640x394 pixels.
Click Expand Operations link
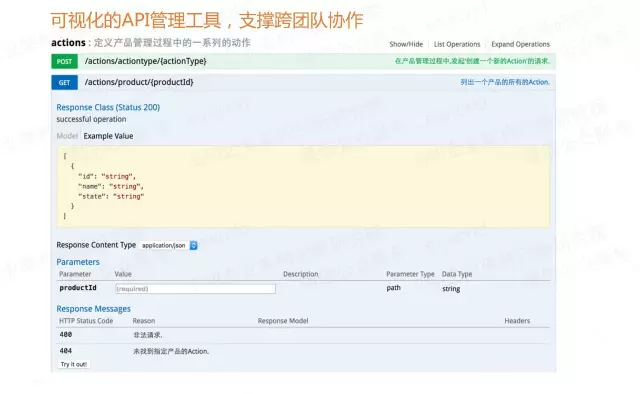(x=520, y=44)
